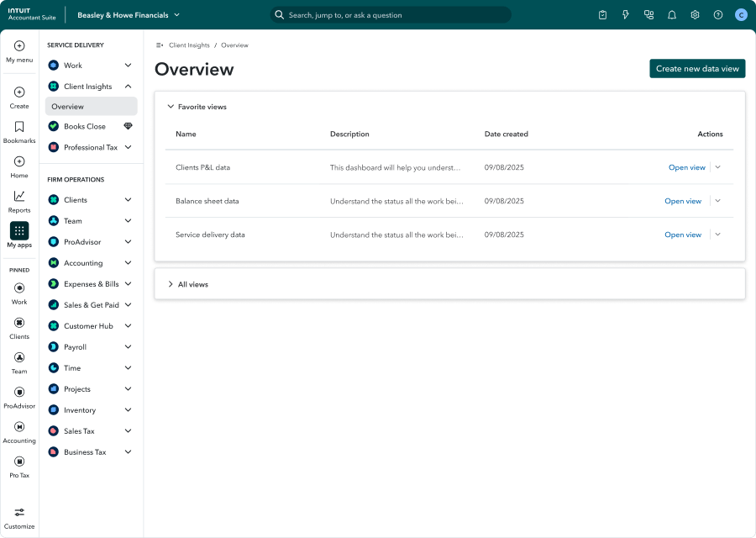
Task: Click the Create new data view button
Action: 696,69
